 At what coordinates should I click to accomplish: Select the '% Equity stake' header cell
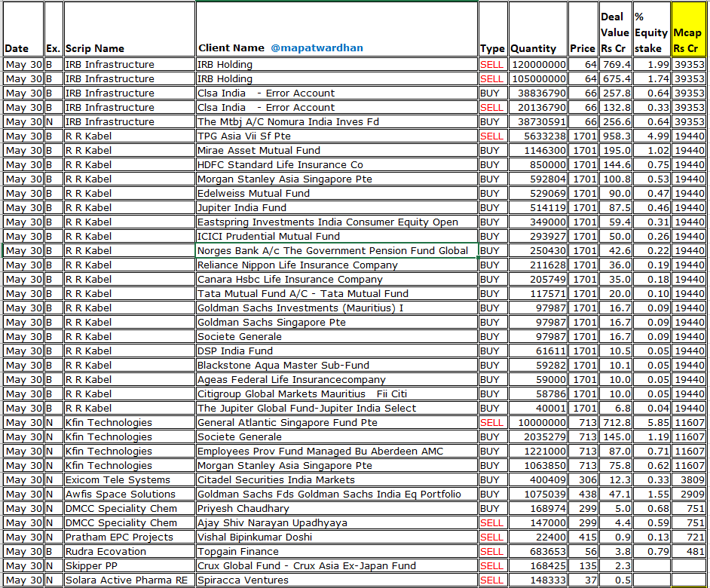[x=652, y=29]
